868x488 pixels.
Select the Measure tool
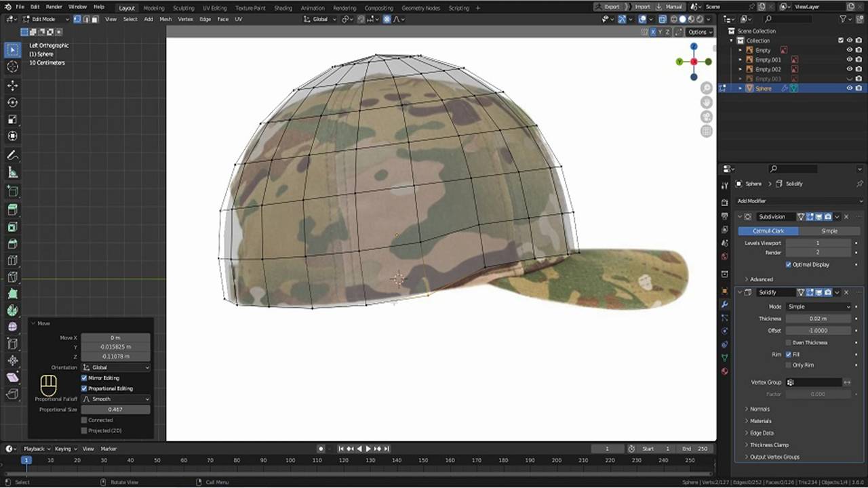coord(12,173)
